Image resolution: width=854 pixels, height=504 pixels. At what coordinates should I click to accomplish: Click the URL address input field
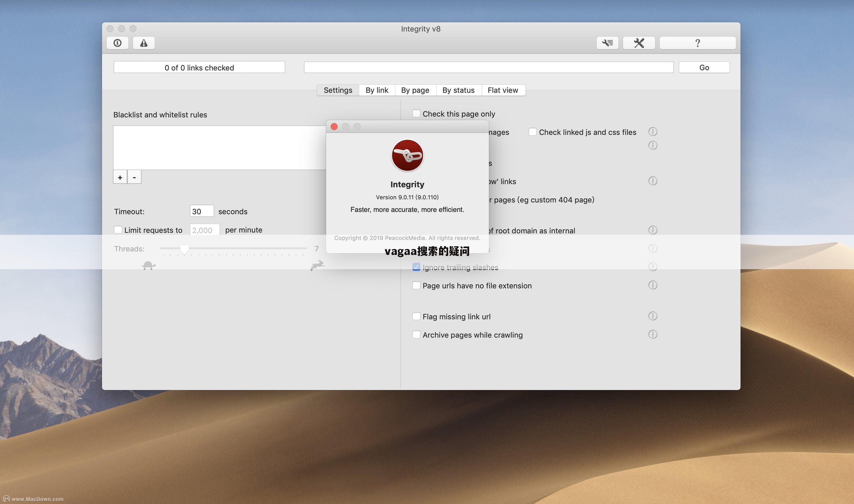[x=489, y=67]
